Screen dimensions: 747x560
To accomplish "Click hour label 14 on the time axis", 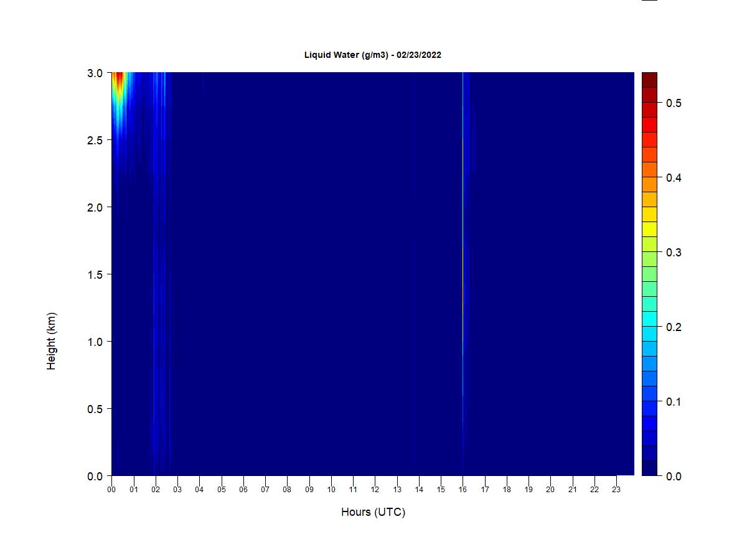I will tap(419, 489).
